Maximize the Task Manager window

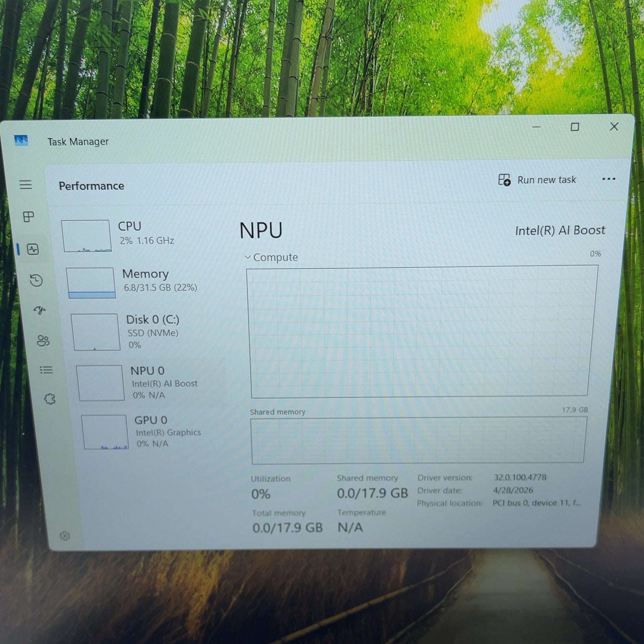click(x=574, y=127)
